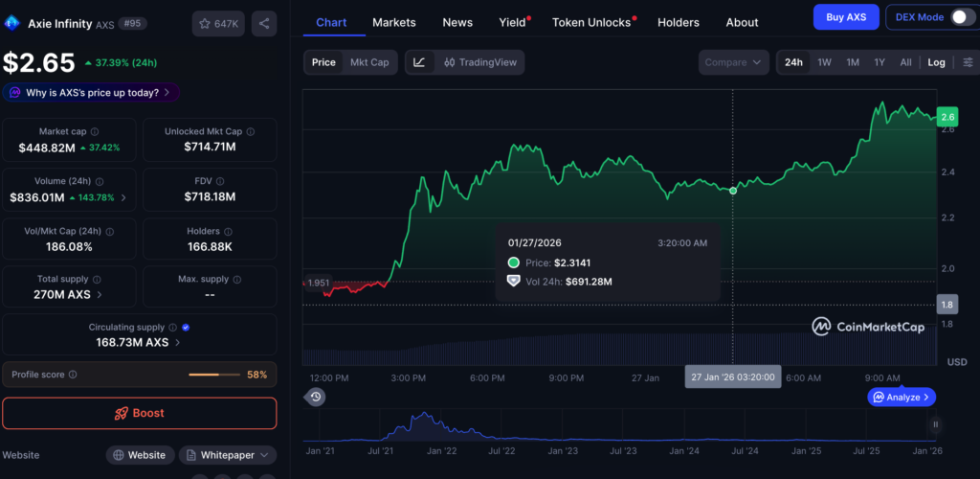
Task: Open the Compare dropdown
Action: coord(733,62)
